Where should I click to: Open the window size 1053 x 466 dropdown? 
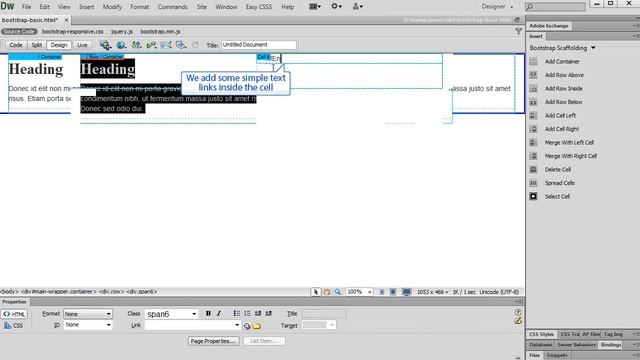433,292
